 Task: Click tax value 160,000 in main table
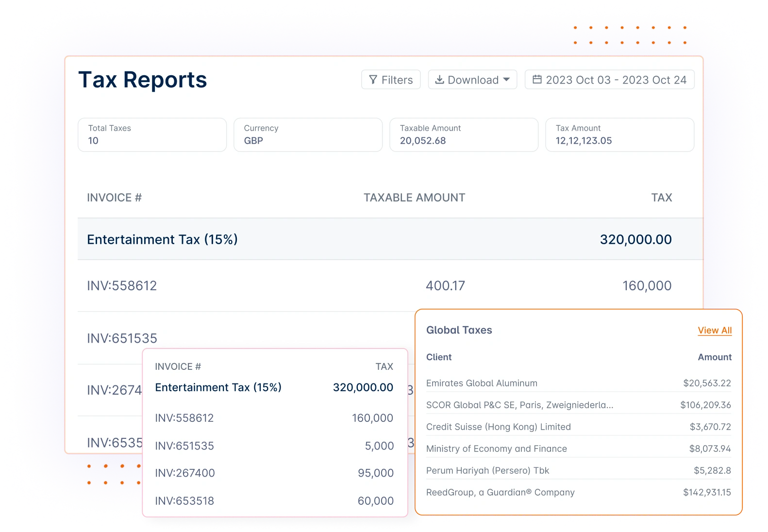pos(647,286)
